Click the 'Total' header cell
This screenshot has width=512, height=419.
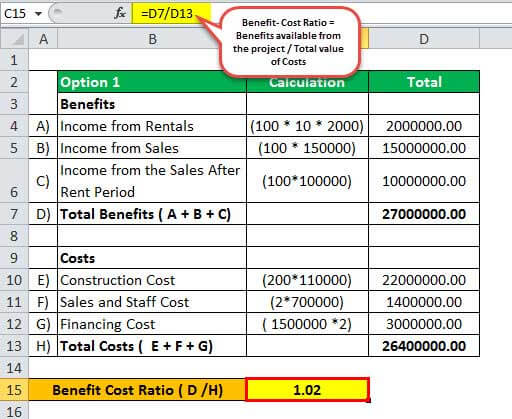pos(424,82)
